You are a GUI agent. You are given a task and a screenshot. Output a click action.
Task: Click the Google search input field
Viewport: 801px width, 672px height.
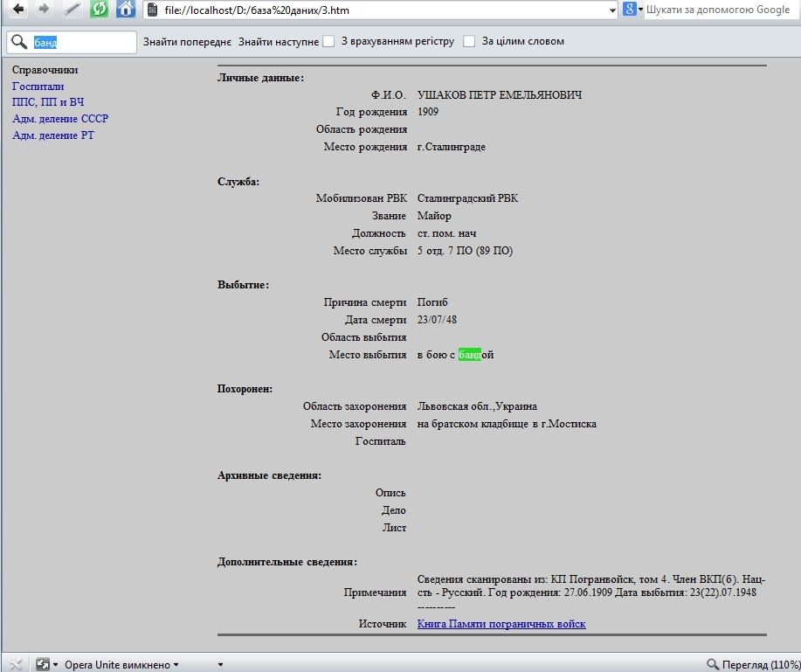721,10
